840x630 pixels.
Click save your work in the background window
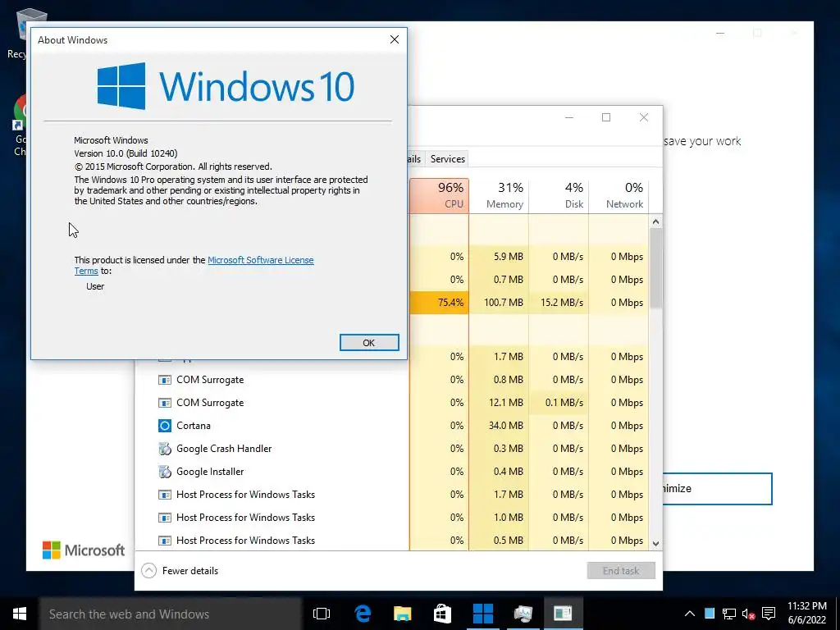coord(702,141)
